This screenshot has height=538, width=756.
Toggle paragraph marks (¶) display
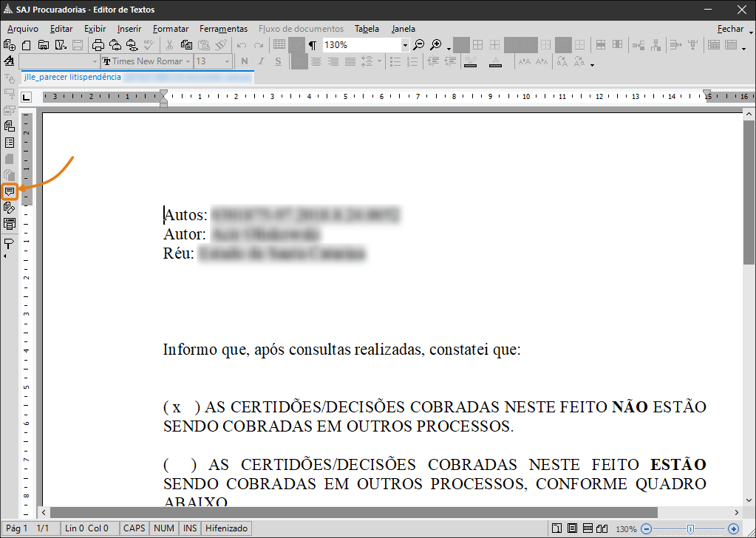313,45
